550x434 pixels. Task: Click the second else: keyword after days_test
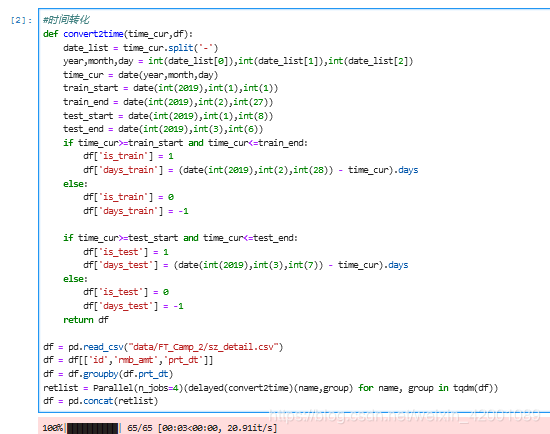75,279
